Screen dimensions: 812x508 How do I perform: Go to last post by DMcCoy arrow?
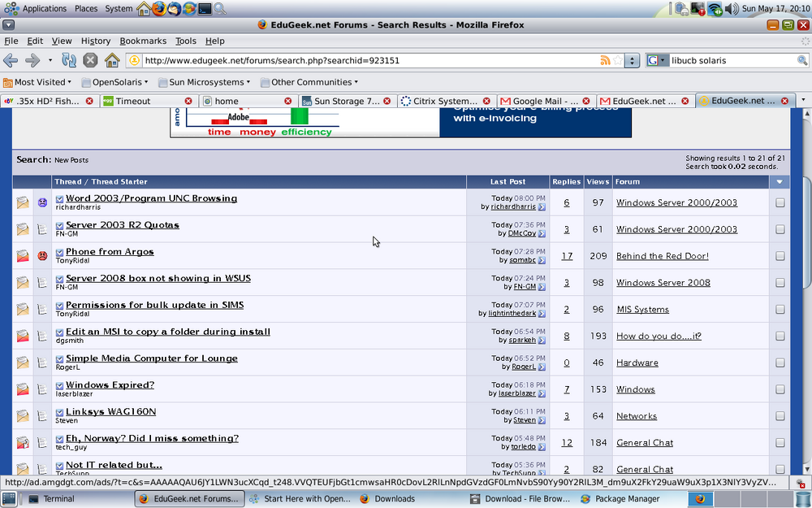[x=542, y=233]
